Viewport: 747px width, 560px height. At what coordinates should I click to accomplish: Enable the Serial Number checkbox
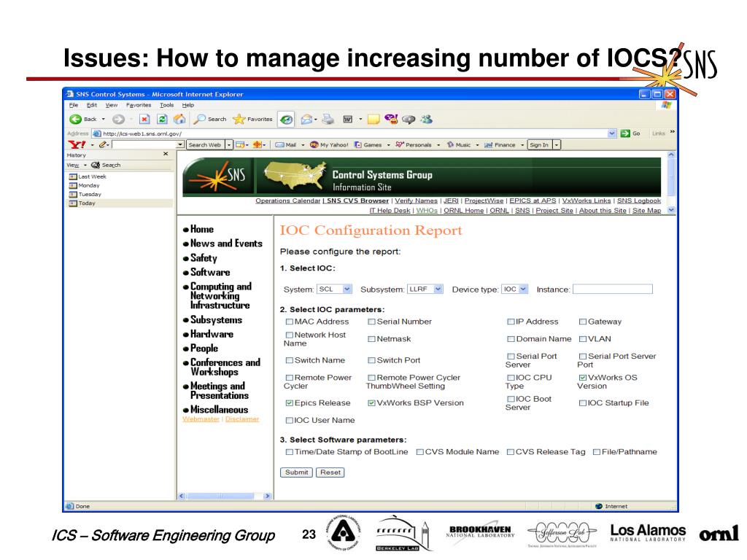(x=371, y=322)
